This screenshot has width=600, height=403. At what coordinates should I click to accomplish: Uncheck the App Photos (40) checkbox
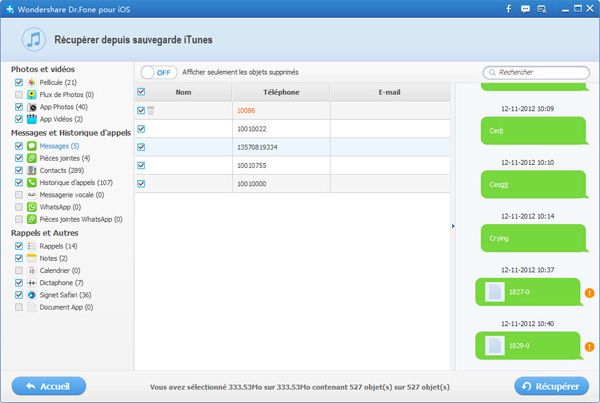19,107
